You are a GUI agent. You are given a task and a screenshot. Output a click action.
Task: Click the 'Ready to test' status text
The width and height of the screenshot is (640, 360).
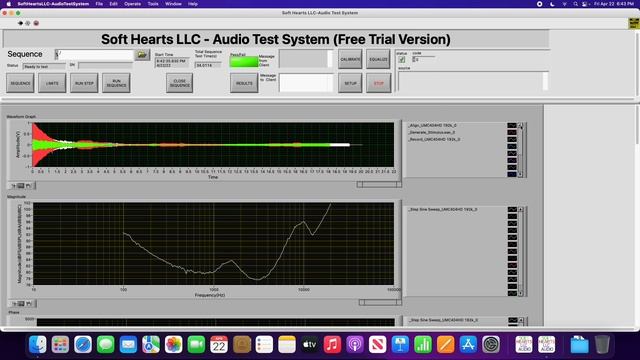36,67
